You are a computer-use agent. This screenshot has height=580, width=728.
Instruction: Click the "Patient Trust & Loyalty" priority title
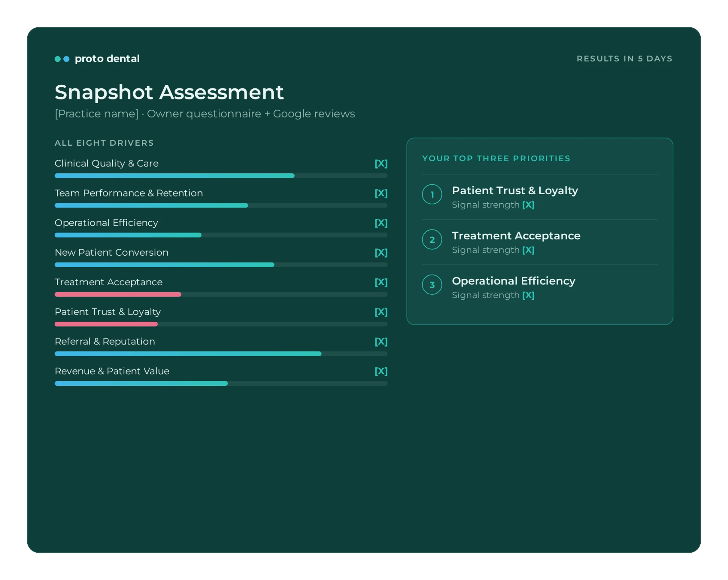pos(515,190)
